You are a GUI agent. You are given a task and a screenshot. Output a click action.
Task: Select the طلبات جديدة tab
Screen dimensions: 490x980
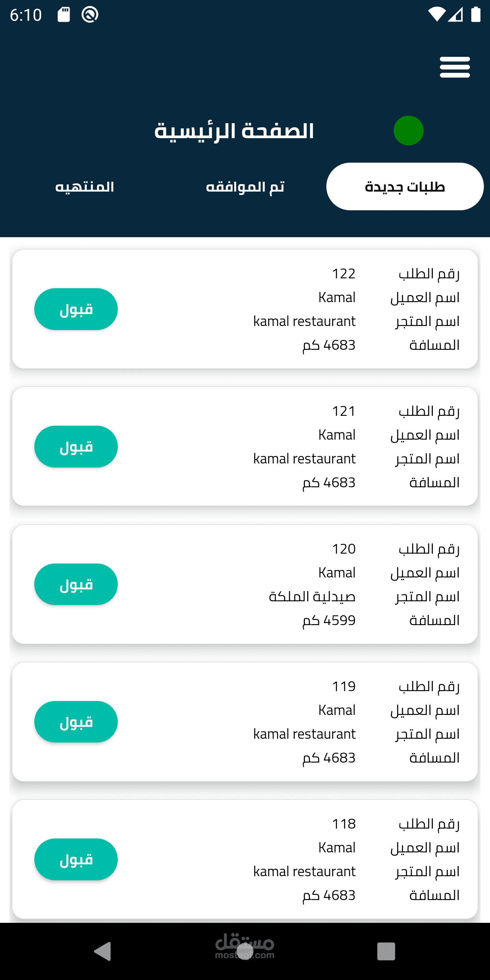pyautogui.click(x=405, y=187)
